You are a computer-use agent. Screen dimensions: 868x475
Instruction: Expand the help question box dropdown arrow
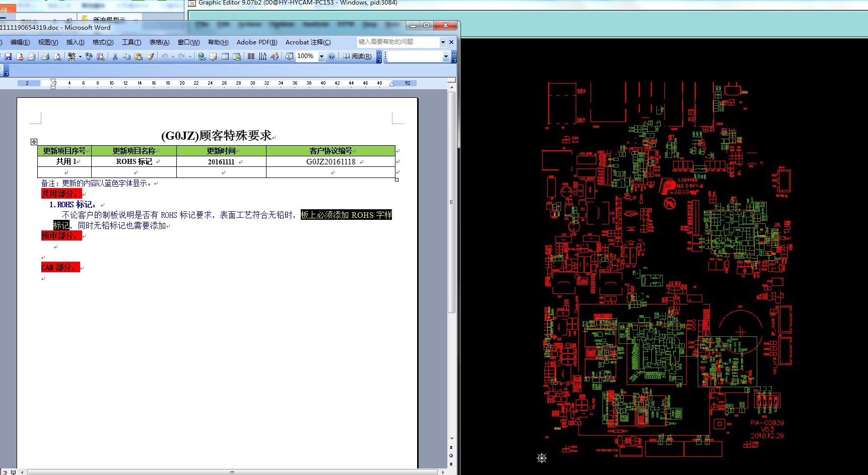click(443, 42)
